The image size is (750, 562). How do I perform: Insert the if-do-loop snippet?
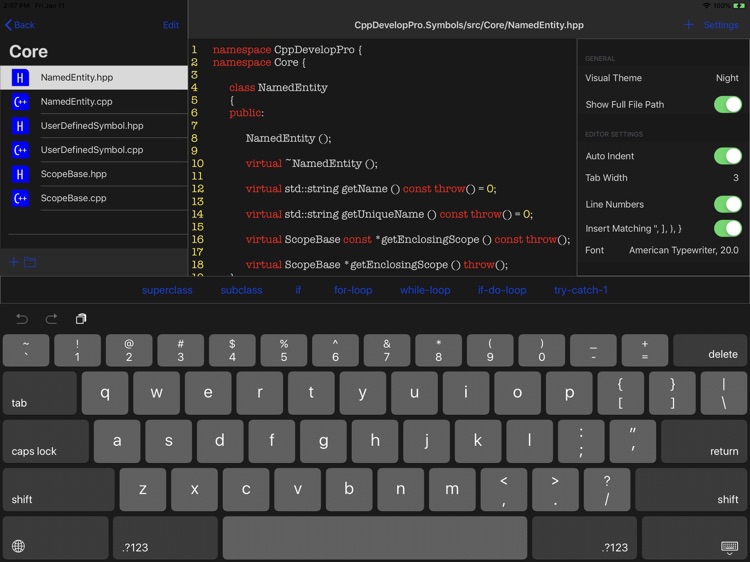(x=502, y=290)
